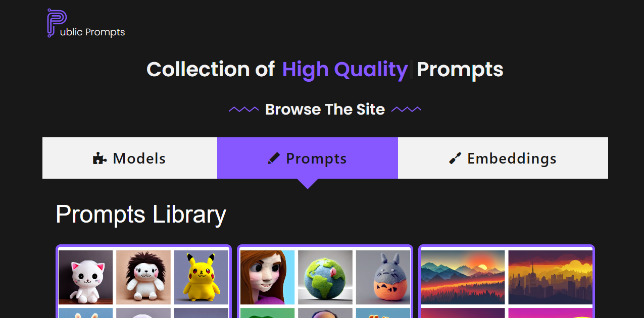Click the High Quality highlighted text

point(345,69)
